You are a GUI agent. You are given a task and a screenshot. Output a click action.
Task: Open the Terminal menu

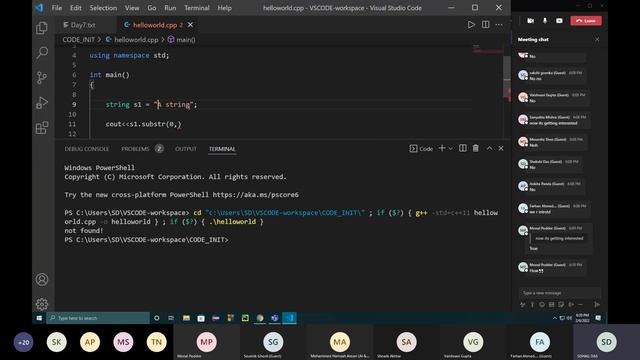[x=197, y=8]
